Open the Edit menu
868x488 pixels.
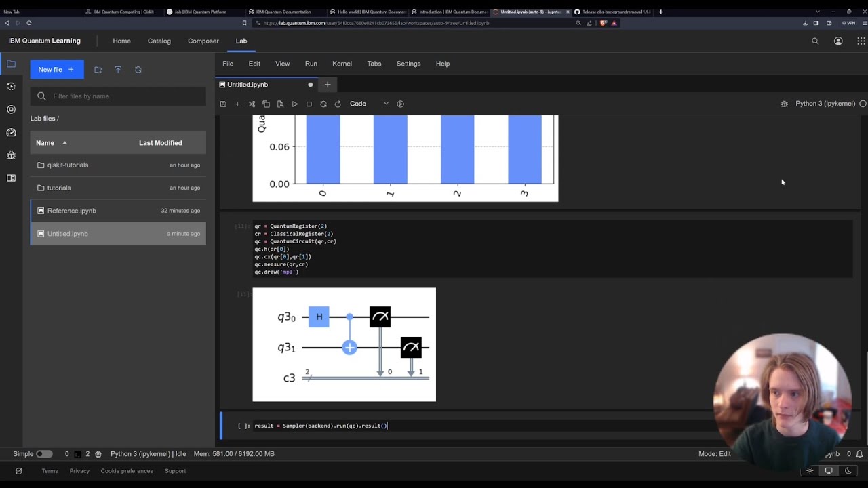coord(254,64)
